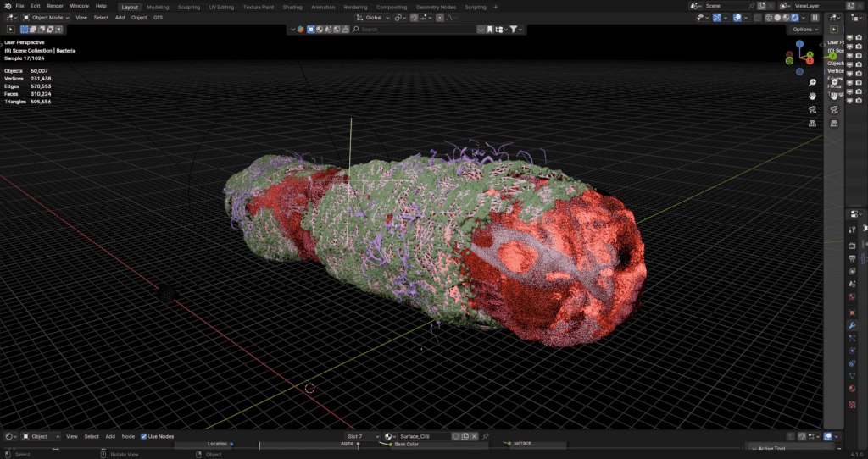The width and height of the screenshot is (868, 459).
Task: Open the Object Mode dropdown
Action: point(46,17)
